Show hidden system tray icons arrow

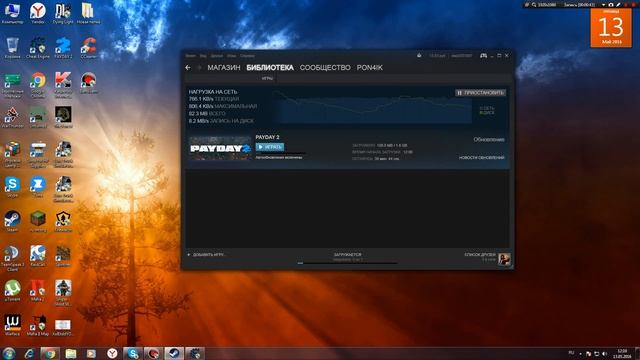click(x=580, y=353)
